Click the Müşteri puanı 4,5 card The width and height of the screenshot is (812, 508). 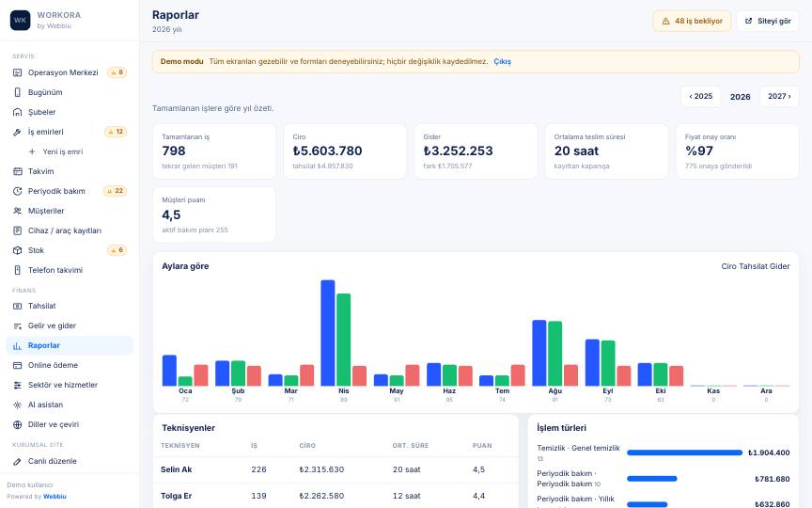(x=214, y=214)
